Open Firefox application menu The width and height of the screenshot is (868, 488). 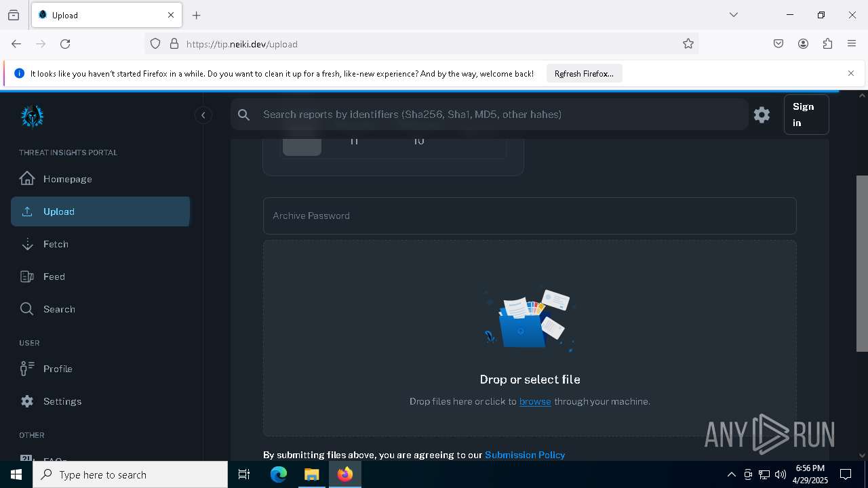(x=852, y=43)
